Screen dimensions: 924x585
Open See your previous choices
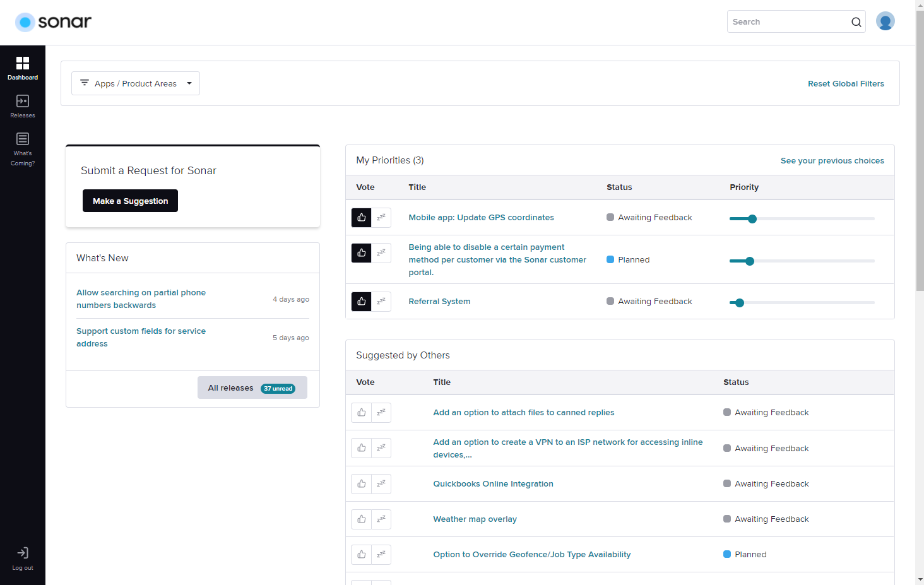[832, 160]
